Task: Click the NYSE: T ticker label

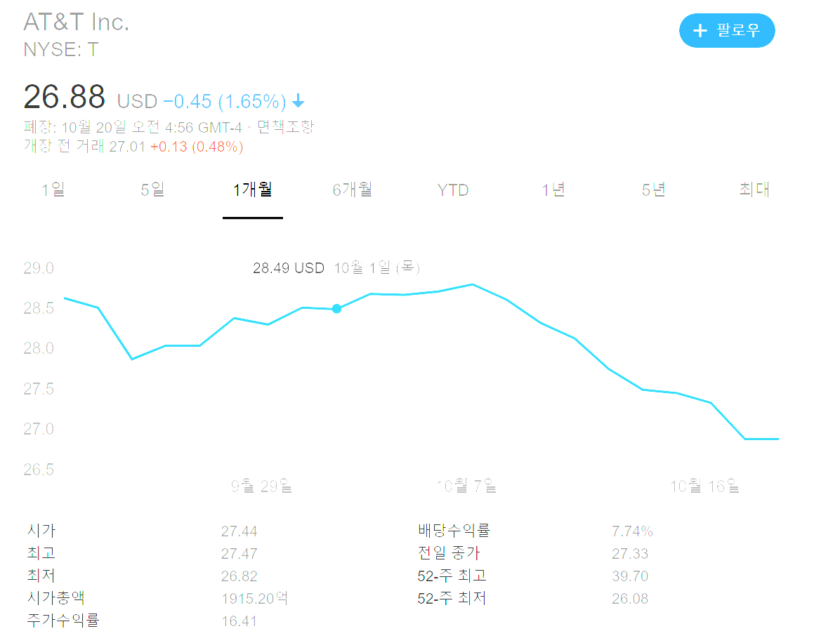Action: [61, 49]
